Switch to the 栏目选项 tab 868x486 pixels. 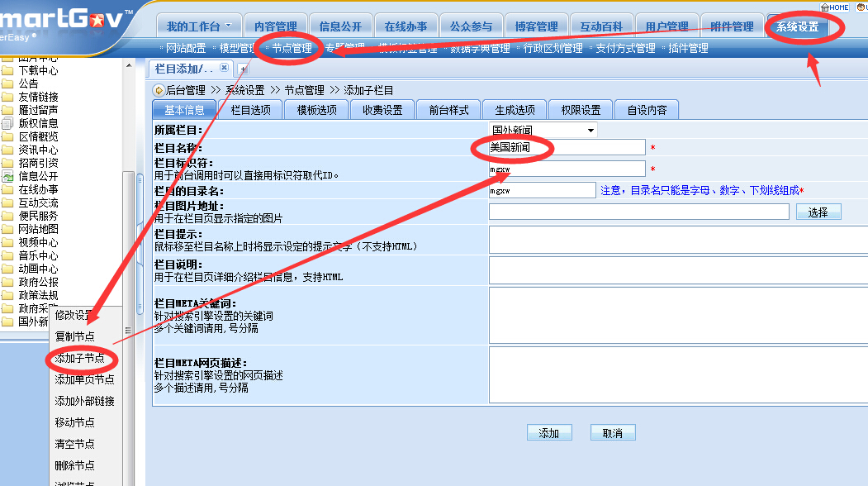click(250, 110)
